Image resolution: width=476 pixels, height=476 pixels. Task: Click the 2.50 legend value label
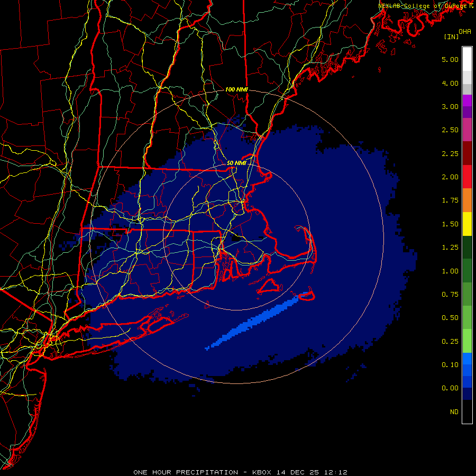click(x=450, y=130)
